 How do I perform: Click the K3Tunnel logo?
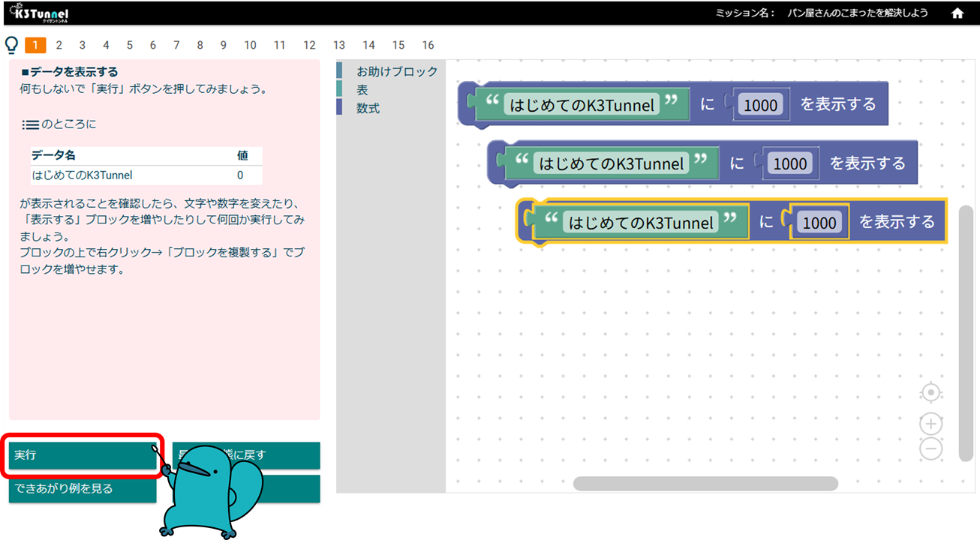pos(38,13)
